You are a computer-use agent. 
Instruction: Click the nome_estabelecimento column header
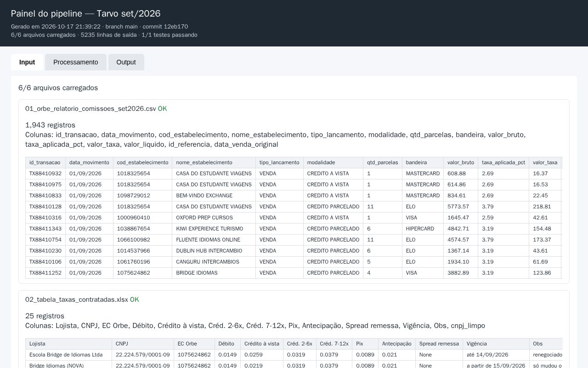click(x=214, y=162)
